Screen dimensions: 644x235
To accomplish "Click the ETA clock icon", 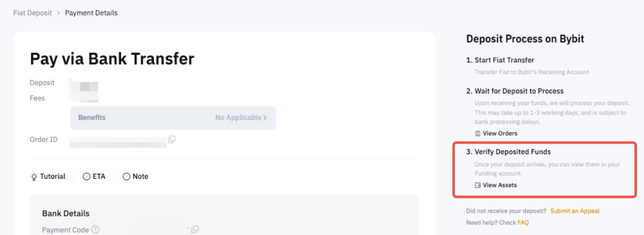I will click(x=87, y=176).
